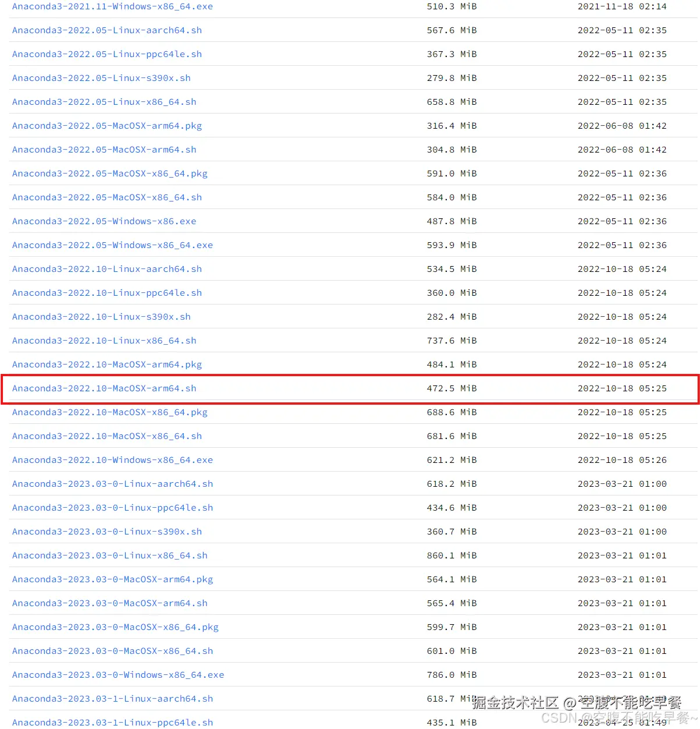
Task: Download Anaconda3-2022.05-Windows-x86_64.exe
Action: coord(112,245)
